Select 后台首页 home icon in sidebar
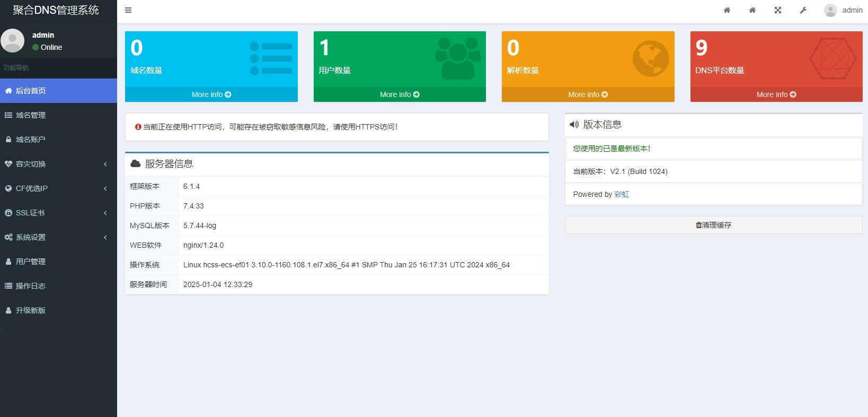Viewport: 868px width, 417px height. pos(8,91)
